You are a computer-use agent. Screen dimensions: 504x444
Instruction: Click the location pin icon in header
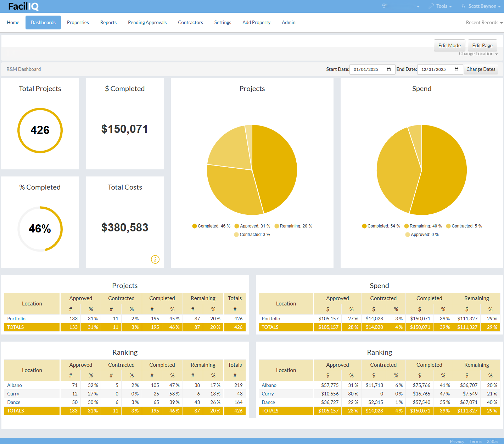point(384,6)
